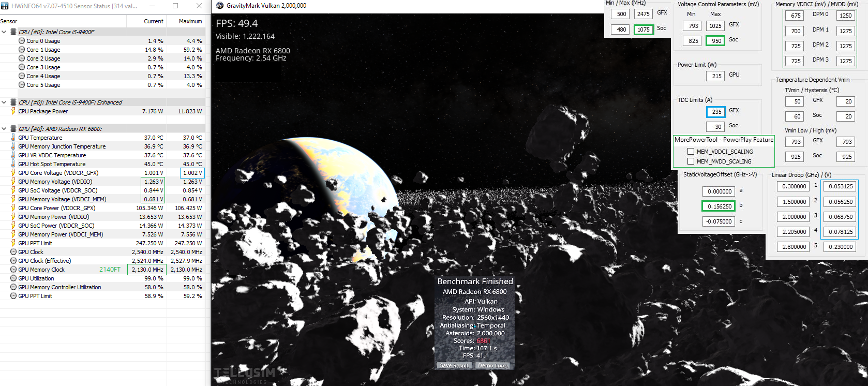Click the Core 4 Usage sensor icon
Image resolution: width=868 pixels, height=386 pixels.
click(x=22, y=76)
